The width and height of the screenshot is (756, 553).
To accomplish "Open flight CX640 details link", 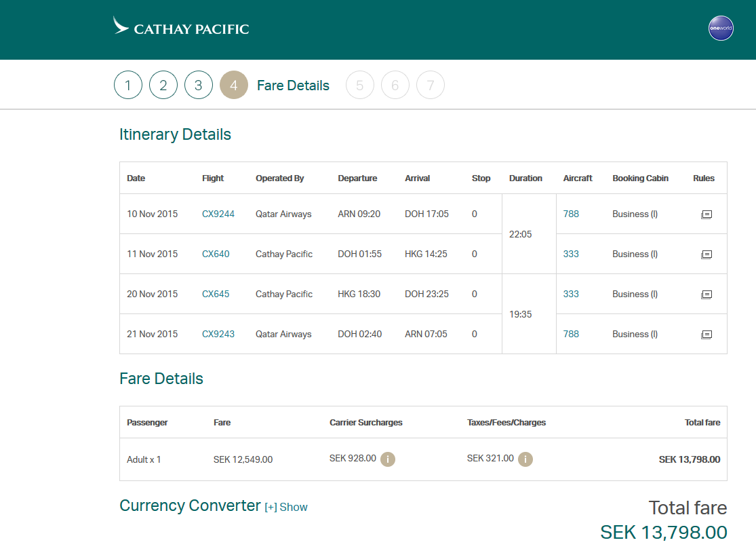I will pyautogui.click(x=216, y=254).
